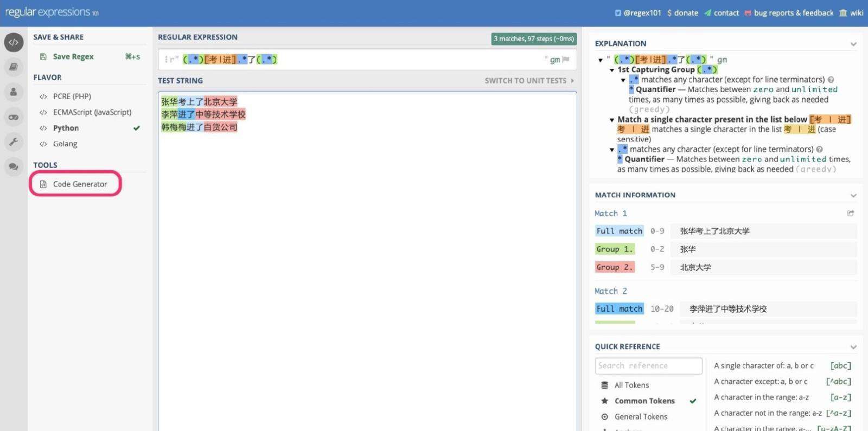Open the regex quiz gamepad icon
This screenshot has width=868, height=431.
[14, 117]
